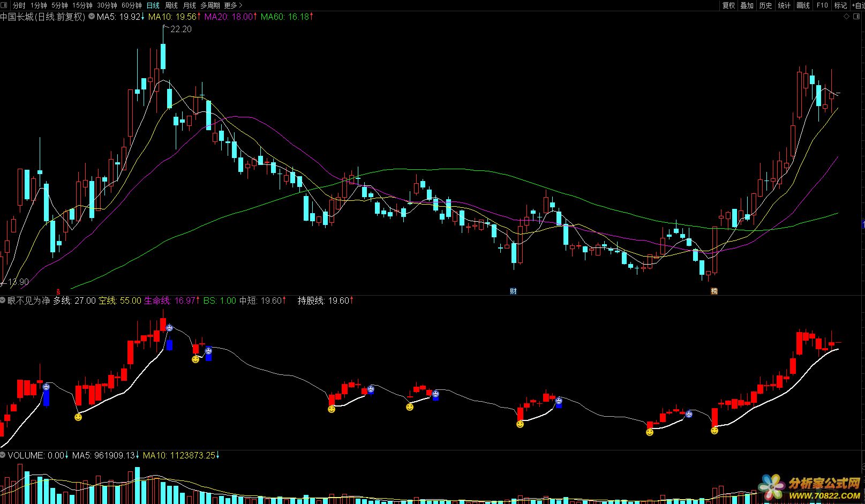Viewport: 865px width, 504px height.
Task: Click the VOLUME: 0.00 label
Action: coord(38,455)
